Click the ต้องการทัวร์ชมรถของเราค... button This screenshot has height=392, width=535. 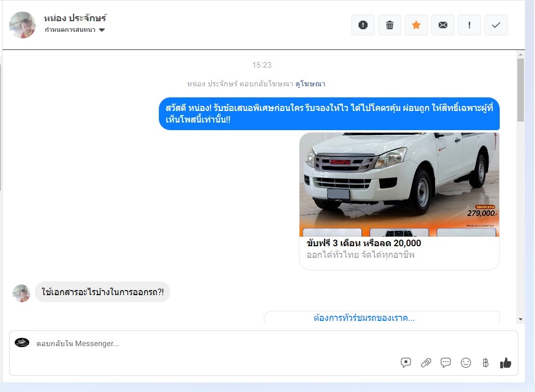364,318
